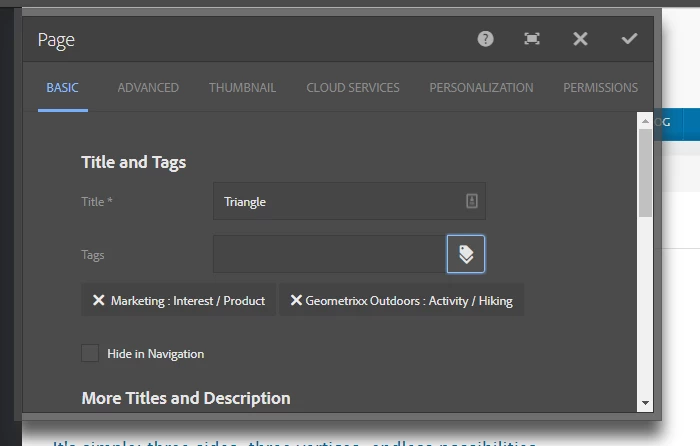Click the vertical scrollbar thumb
The image size is (700, 446).
tap(645, 173)
